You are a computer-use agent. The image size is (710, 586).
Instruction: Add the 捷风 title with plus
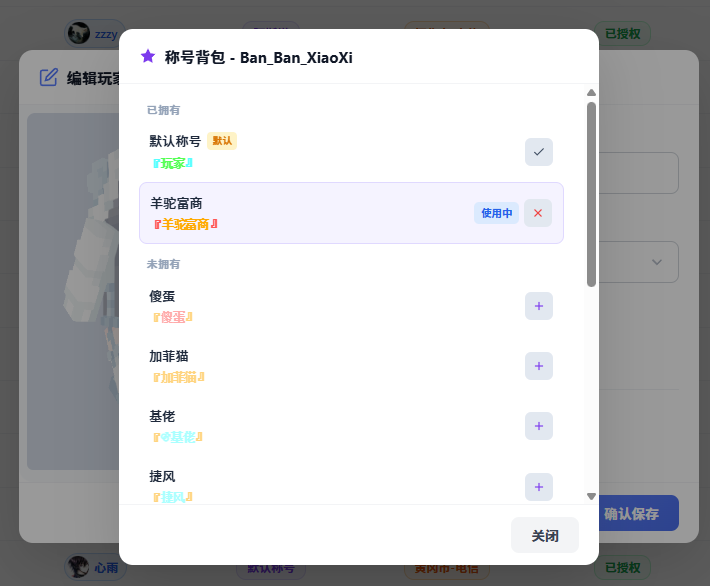pyautogui.click(x=538, y=487)
